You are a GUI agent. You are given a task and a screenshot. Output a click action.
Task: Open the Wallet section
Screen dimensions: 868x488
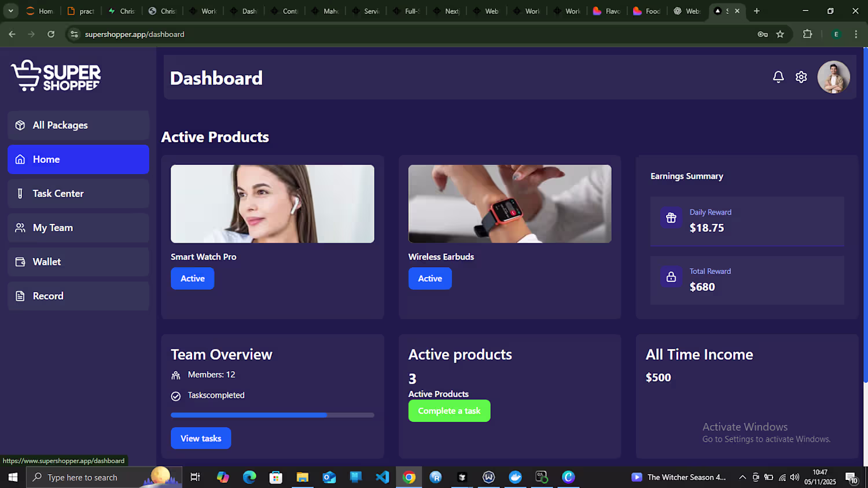(78, 261)
